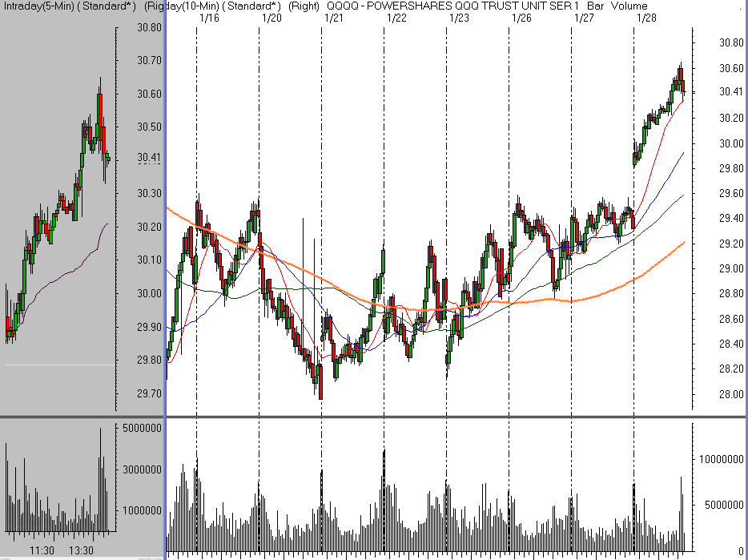This screenshot has height=560, width=748.
Task: Select the 1/28 date label
Action: tap(647, 18)
